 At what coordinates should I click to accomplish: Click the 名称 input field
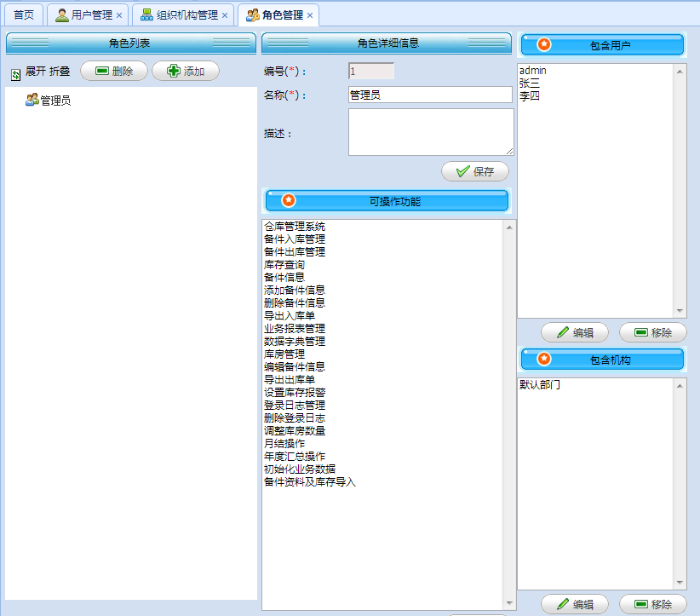pyautogui.click(x=430, y=95)
